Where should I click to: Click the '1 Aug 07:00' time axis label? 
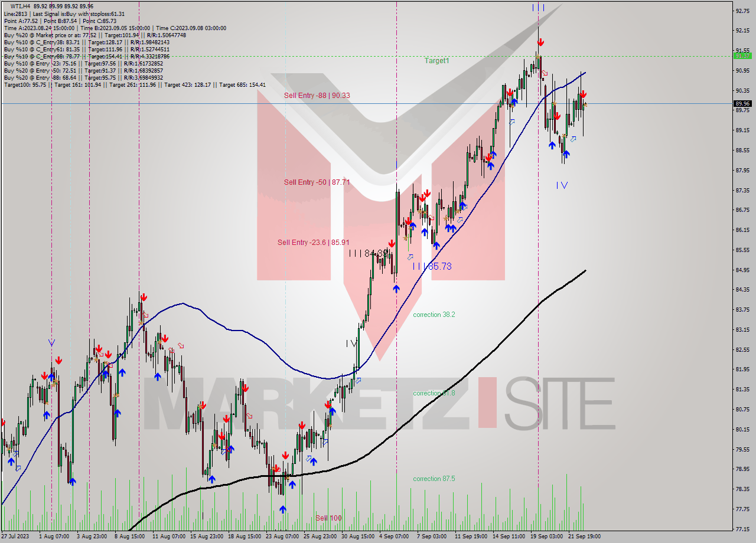point(53,537)
